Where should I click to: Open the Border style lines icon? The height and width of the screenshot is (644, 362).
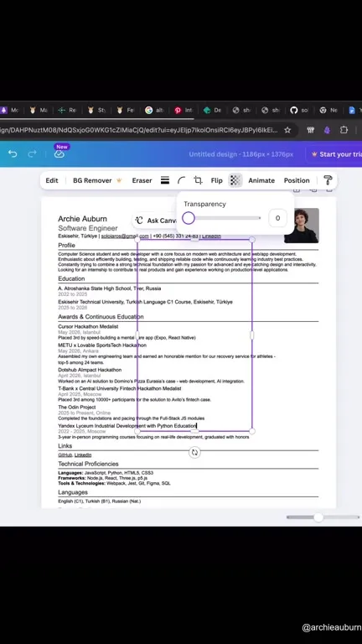[x=165, y=180]
